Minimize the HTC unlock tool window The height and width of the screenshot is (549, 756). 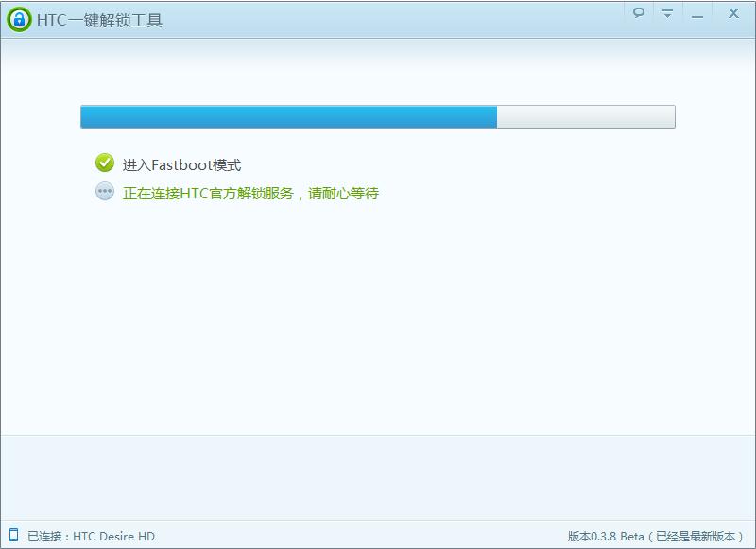tap(697, 16)
